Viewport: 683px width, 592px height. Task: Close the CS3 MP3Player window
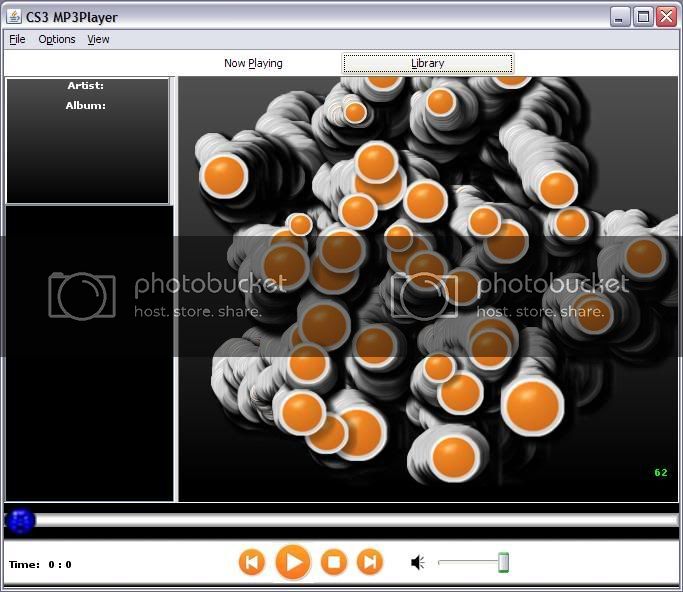pos(666,17)
